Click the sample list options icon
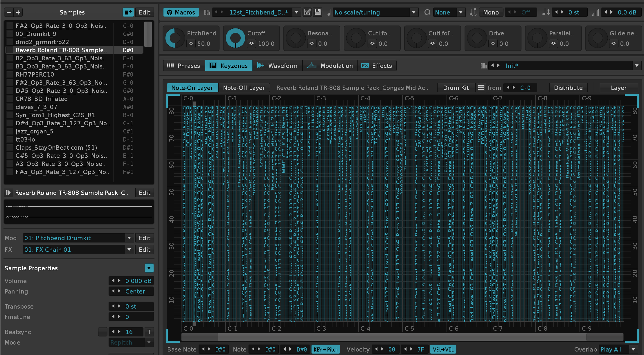This screenshot has height=355, width=644. tap(128, 12)
